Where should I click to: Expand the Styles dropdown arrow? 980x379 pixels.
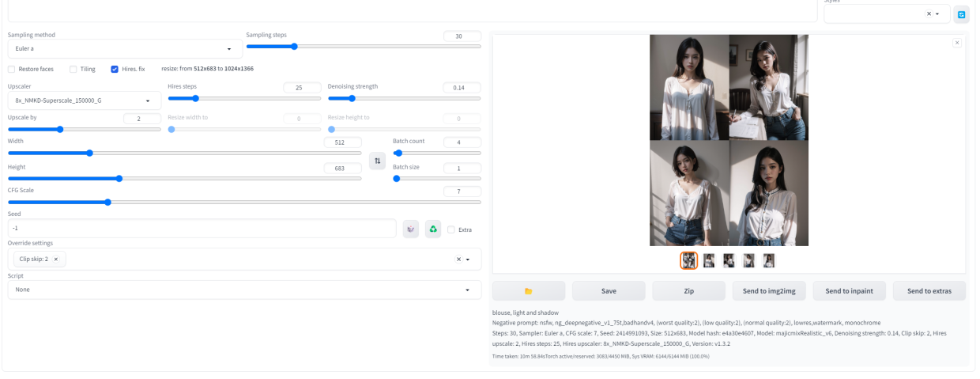coord(938,14)
